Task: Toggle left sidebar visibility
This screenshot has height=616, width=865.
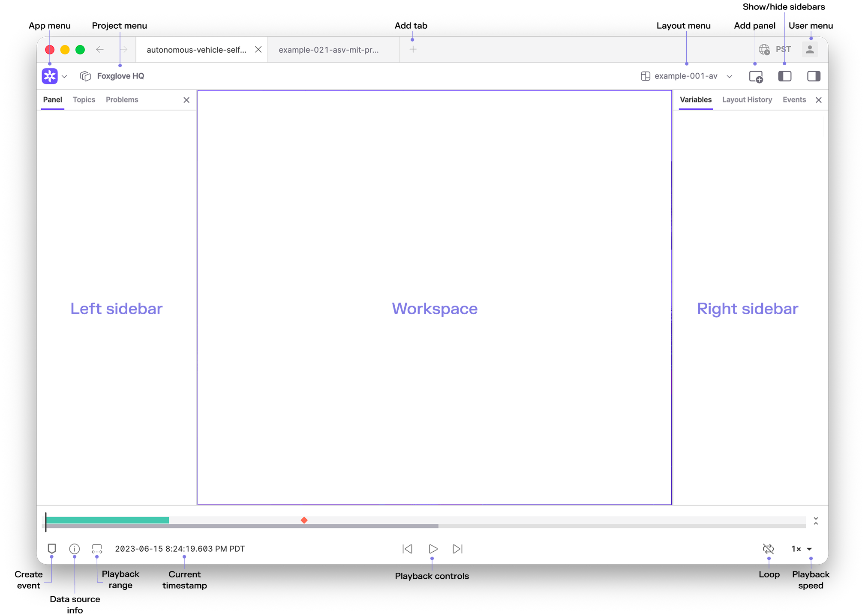Action: click(784, 76)
